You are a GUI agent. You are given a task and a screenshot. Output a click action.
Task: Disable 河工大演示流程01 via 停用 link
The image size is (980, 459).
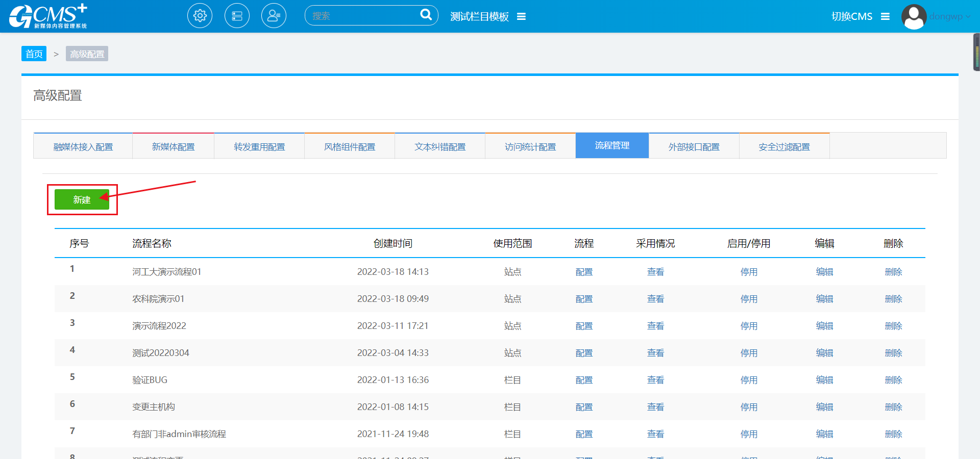coord(749,272)
